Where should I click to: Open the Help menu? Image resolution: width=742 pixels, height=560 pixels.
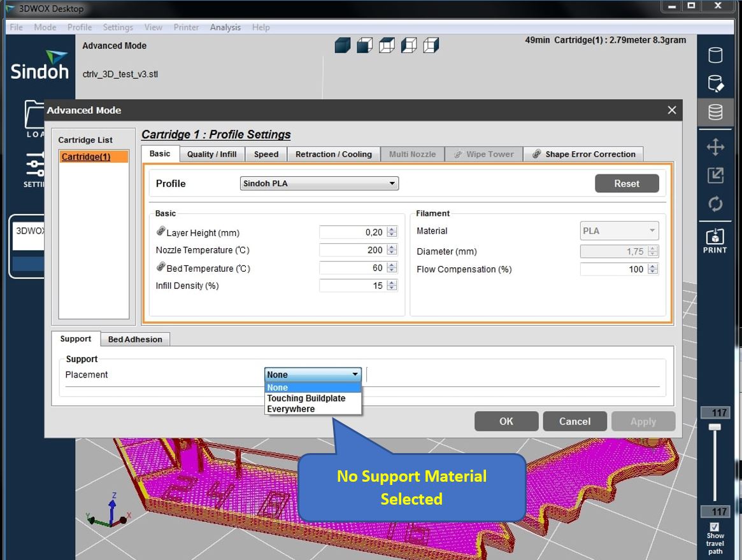click(260, 27)
